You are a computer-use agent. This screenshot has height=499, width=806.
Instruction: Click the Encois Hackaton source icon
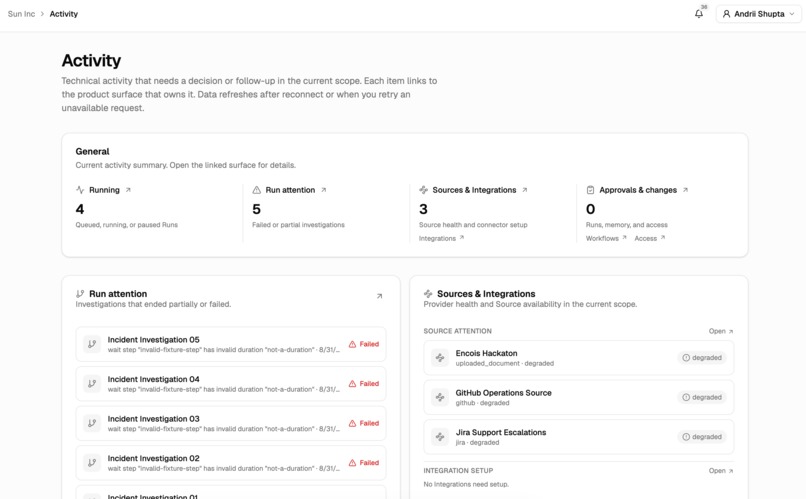[440, 358]
